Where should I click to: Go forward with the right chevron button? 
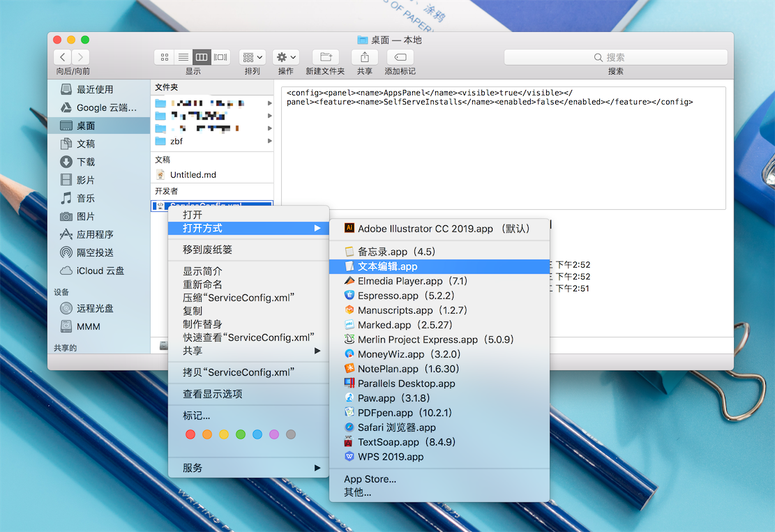[x=80, y=57]
